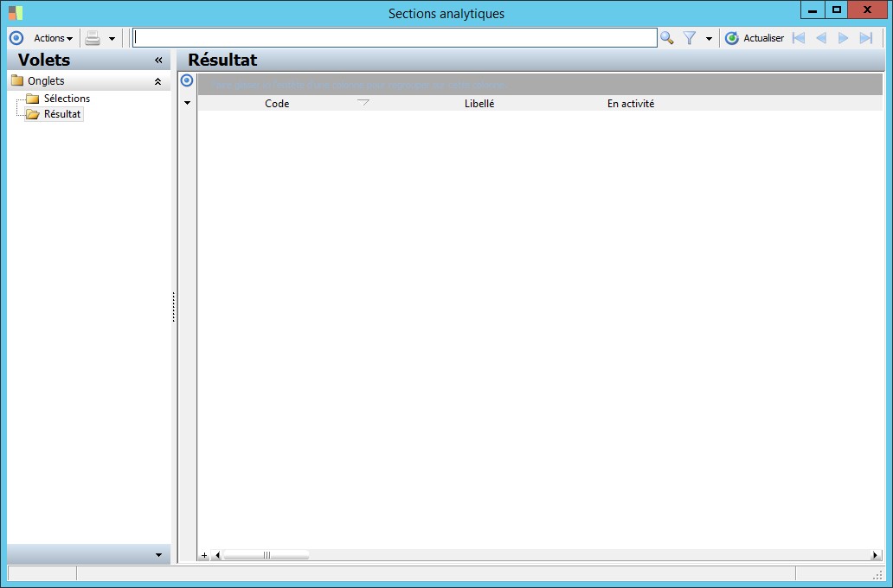Expand the printer options dropdown arrow
Screen dimensions: 893x588
(x=112, y=39)
